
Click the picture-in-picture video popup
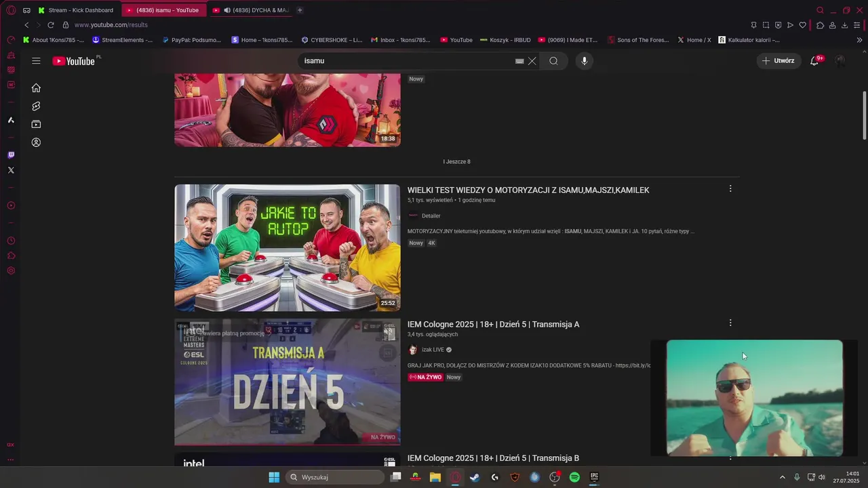[x=754, y=398]
